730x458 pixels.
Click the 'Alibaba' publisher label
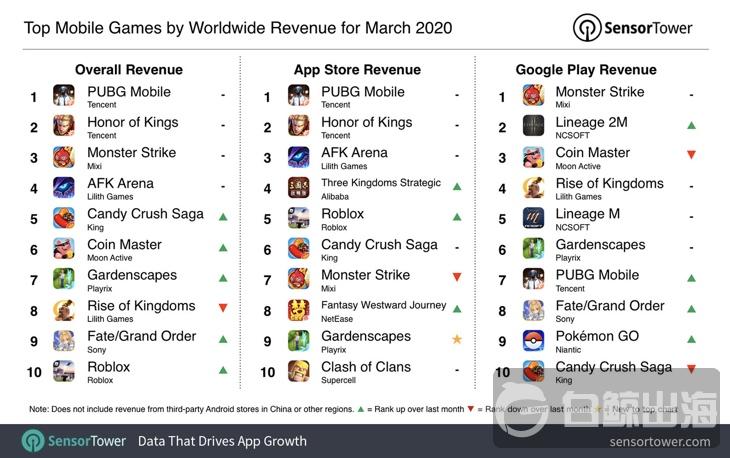[335, 196]
